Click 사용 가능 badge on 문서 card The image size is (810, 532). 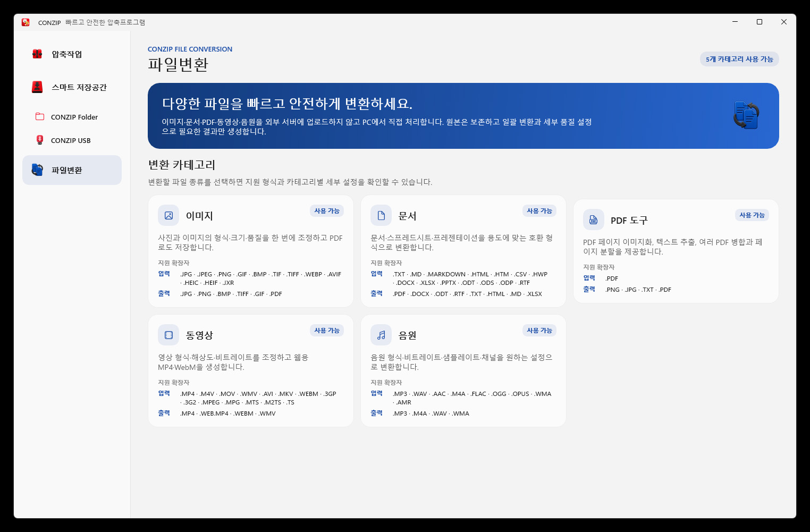tap(539, 211)
